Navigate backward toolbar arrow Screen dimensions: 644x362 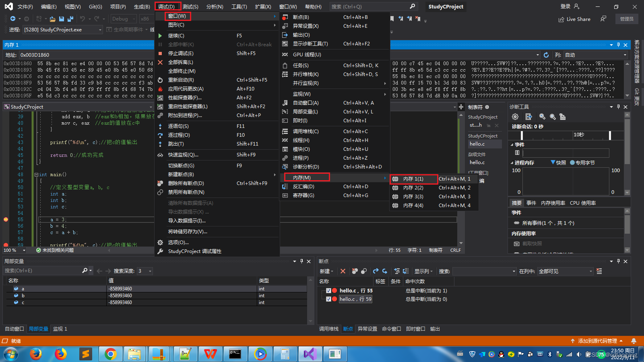pyautogui.click(x=13, y=19)
